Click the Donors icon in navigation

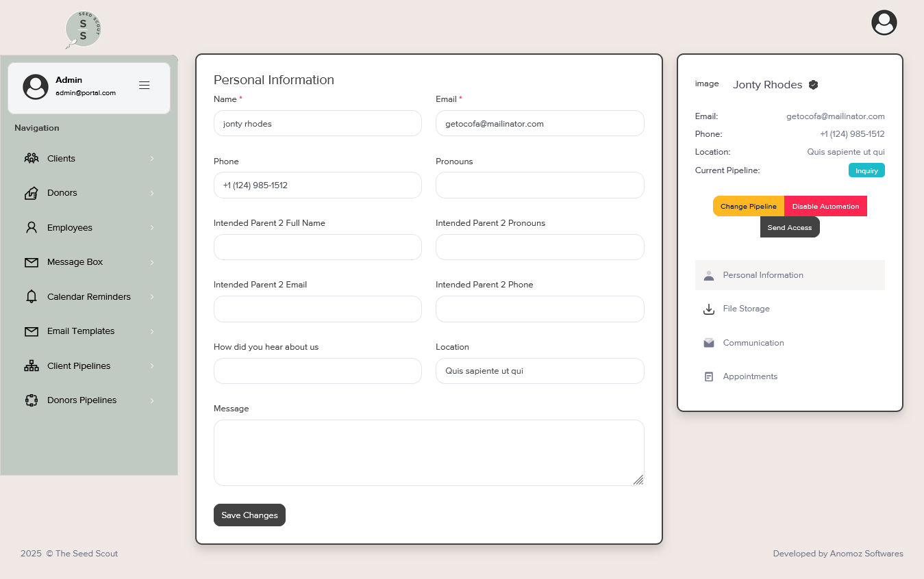pos(32,193)
